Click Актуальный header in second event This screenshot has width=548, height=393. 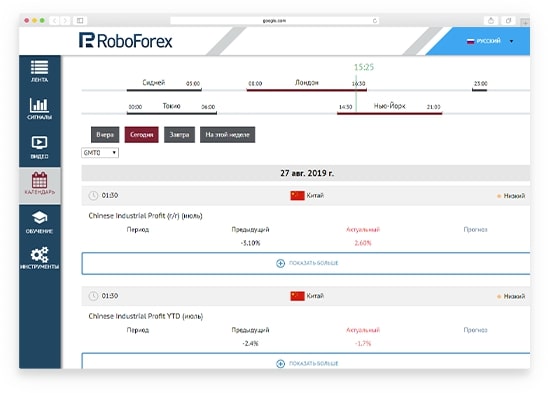(363, 330)
